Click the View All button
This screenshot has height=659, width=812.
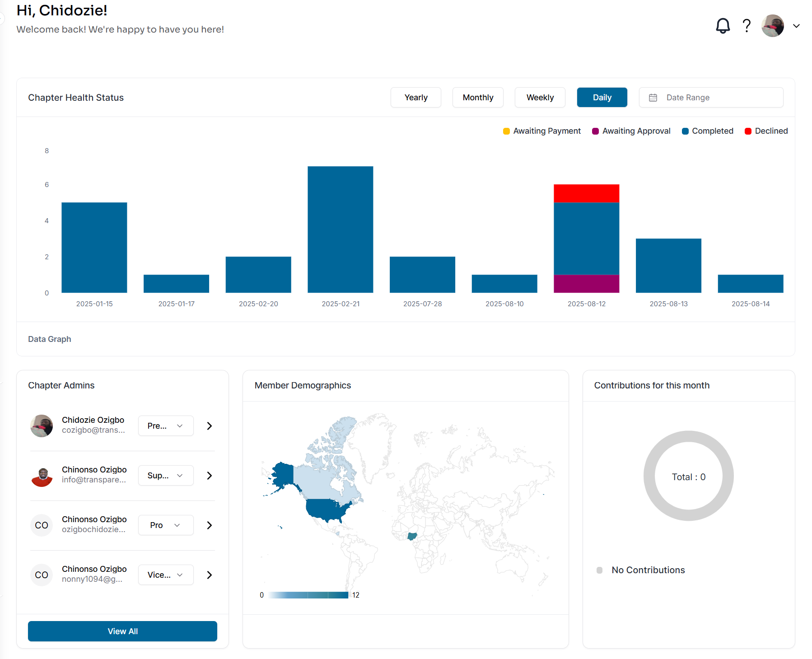coord(122,631)
